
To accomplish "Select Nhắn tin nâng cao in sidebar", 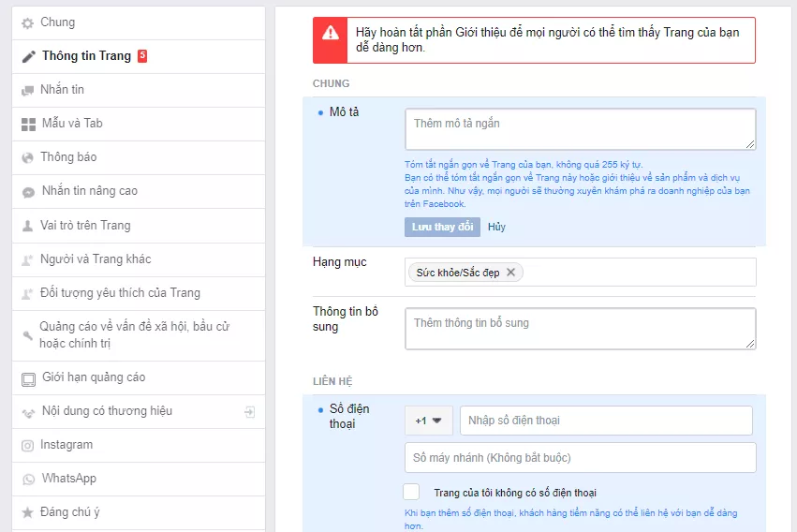I will point(89,191).
